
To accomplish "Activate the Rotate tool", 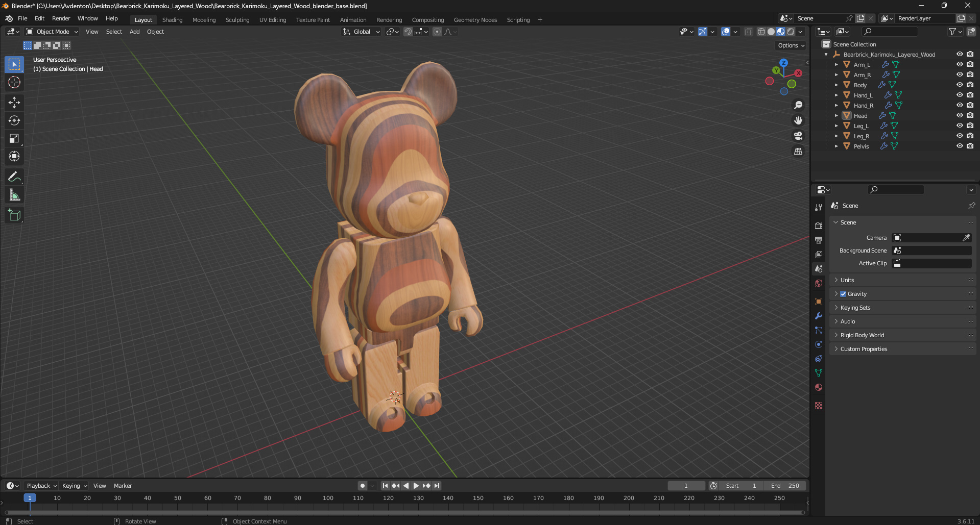I will tap(14, 120).
